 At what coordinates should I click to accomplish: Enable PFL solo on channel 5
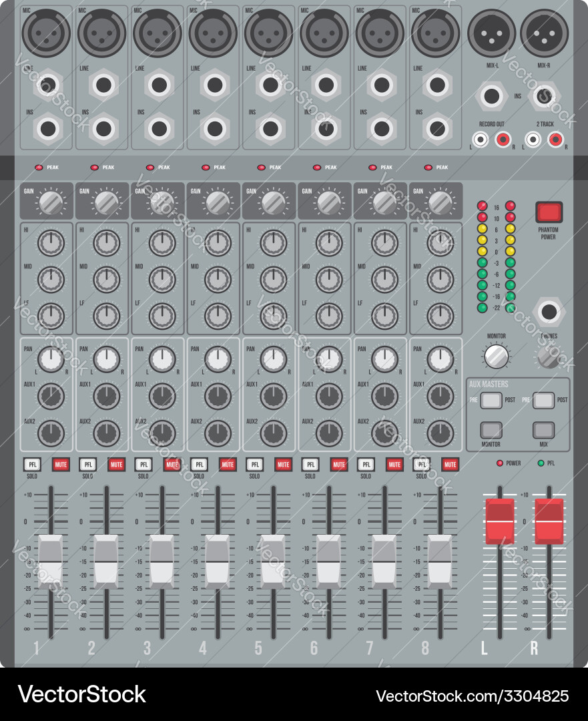pos(254,465)
